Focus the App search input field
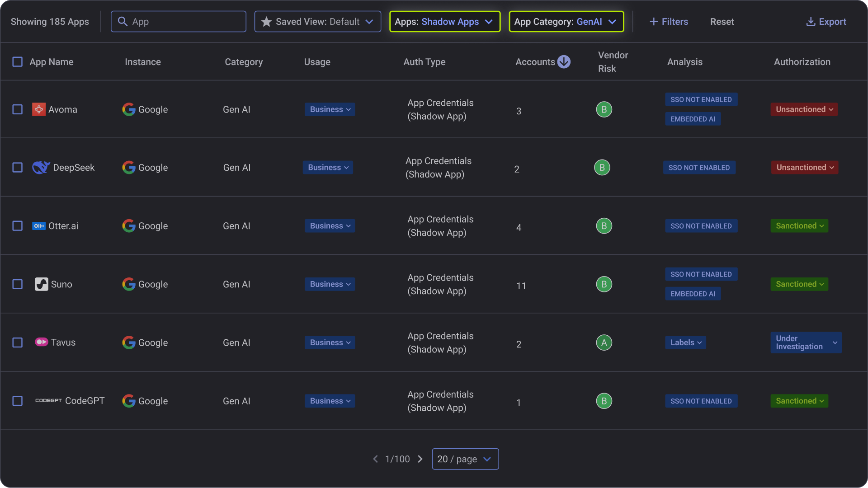 click(x=179, y=21)
